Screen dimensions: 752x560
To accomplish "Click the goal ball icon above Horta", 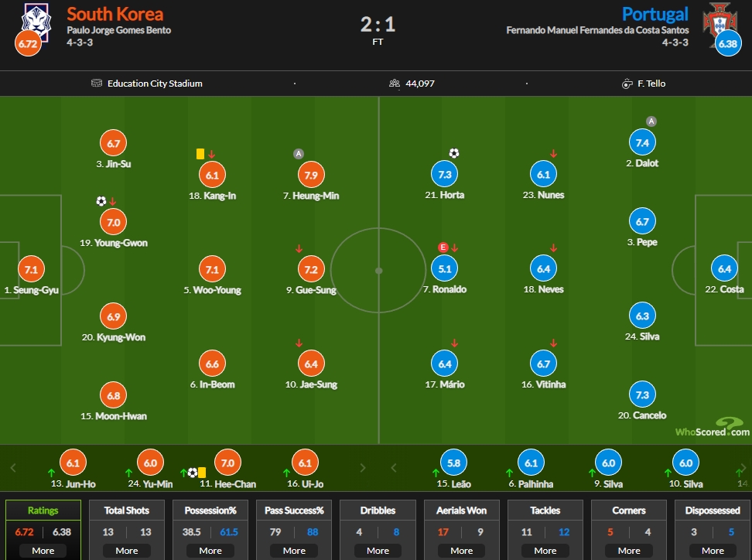I will click(453, 153).
